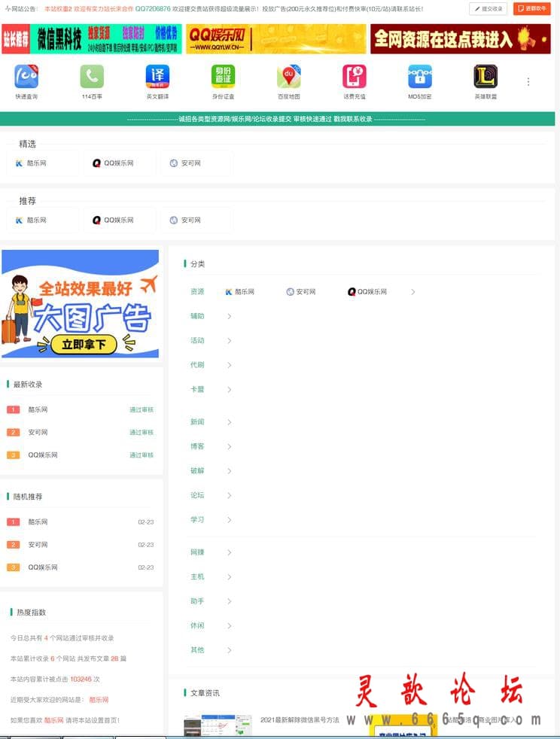
Task: Click the red 酷乐网 link in 近期受大家欢迎的网站
Action: click(x=99, y=699)
